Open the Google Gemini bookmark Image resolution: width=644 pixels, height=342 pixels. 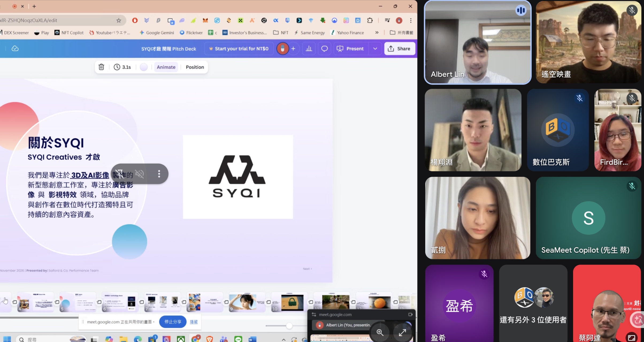point(157,32)
